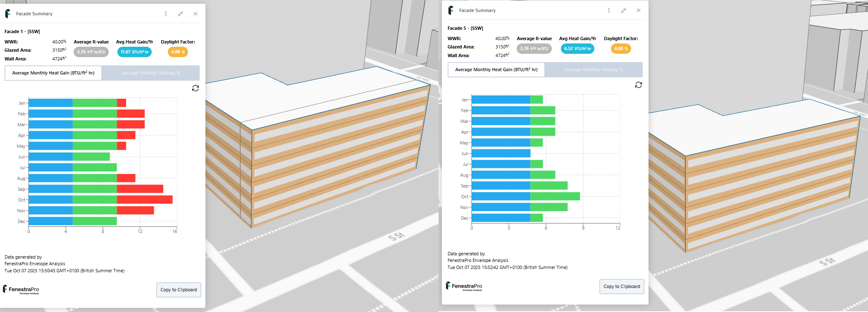
Task: Collapse the Facade 1 summary panel
Action: (x=181, y=14)
